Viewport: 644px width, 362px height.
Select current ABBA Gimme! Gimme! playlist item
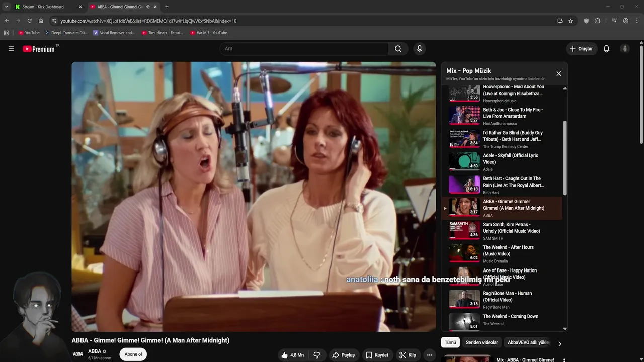coord(502,208)
